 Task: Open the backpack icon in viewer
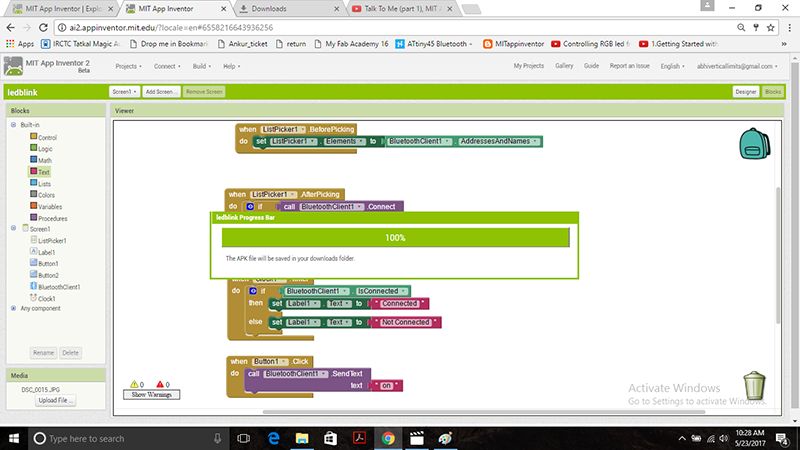755,144
